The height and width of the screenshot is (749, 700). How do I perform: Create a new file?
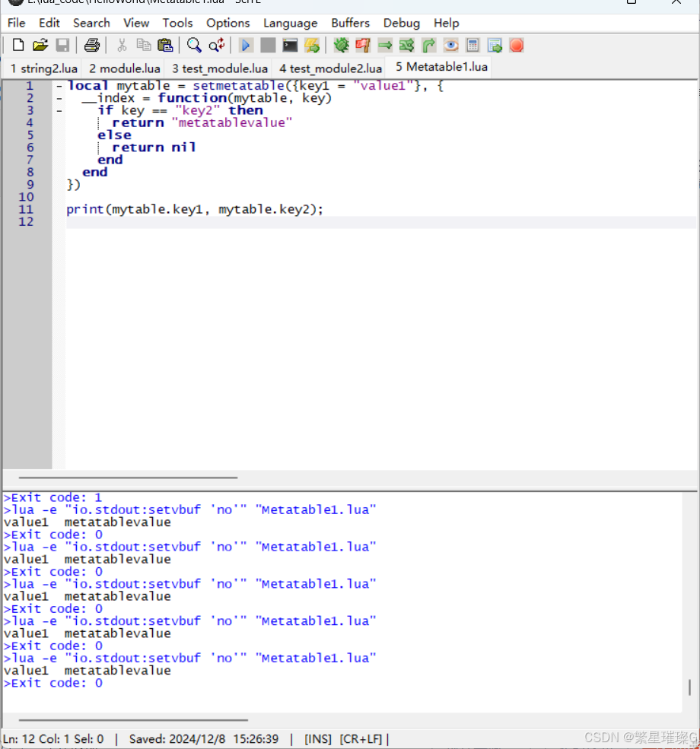pos(17,45)
